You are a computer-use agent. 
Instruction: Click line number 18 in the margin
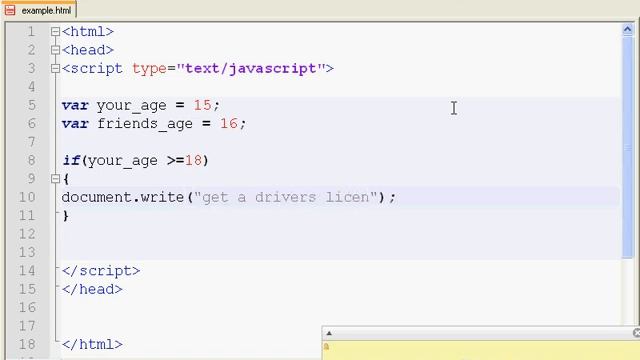pyautogui.click(x=27, y=344)
